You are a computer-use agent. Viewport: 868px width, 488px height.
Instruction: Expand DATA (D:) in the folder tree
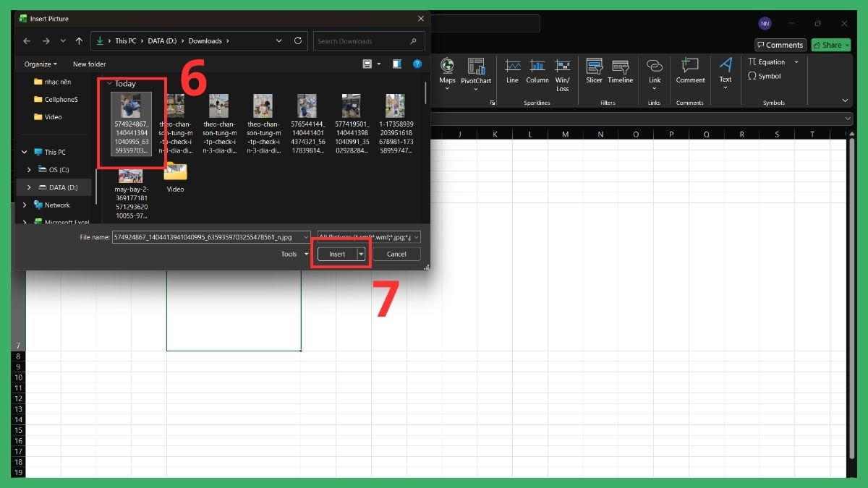tap(29, 187)
